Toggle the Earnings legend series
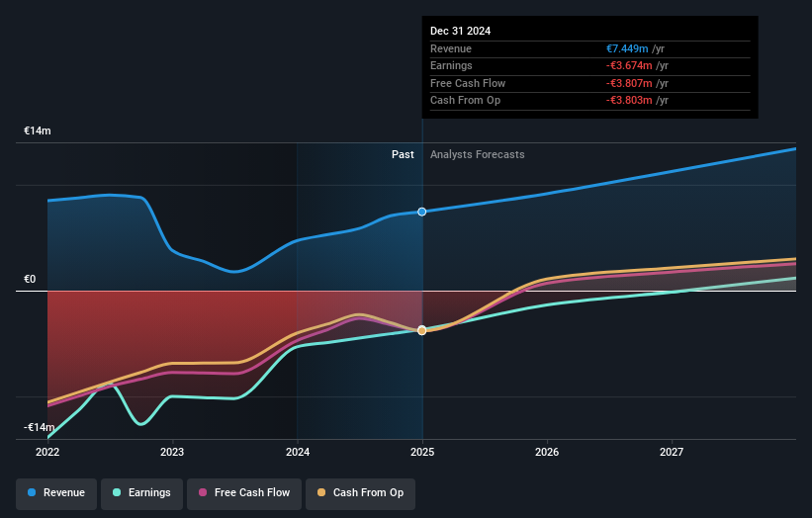The image size is (812, 518). pyautogui.click(x=141, y=493)
